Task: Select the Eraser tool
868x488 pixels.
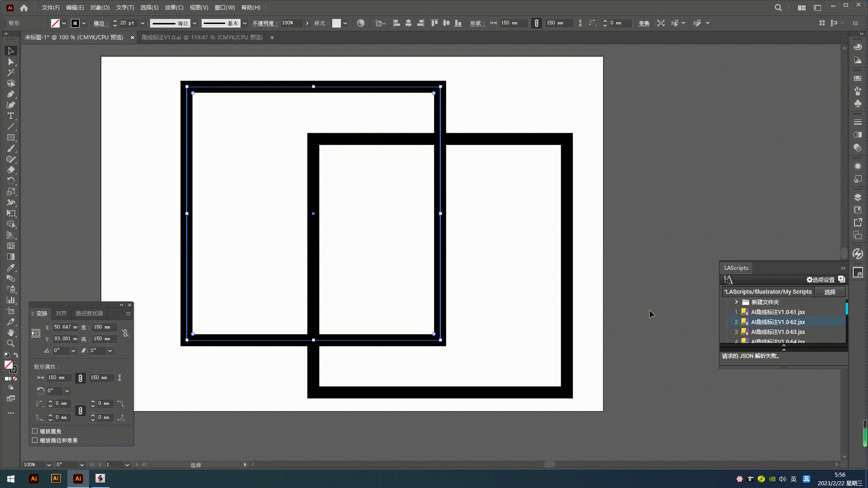Action: point(11,170)
